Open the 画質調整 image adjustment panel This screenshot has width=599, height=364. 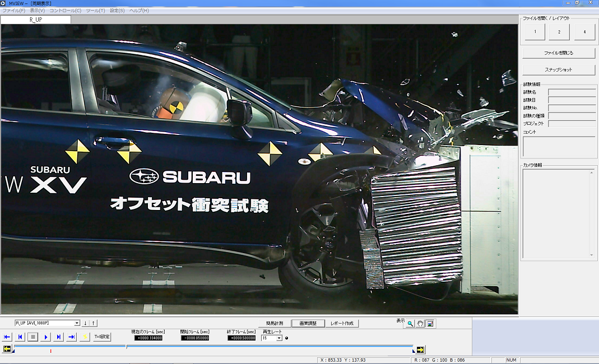(x=308, y=323)
